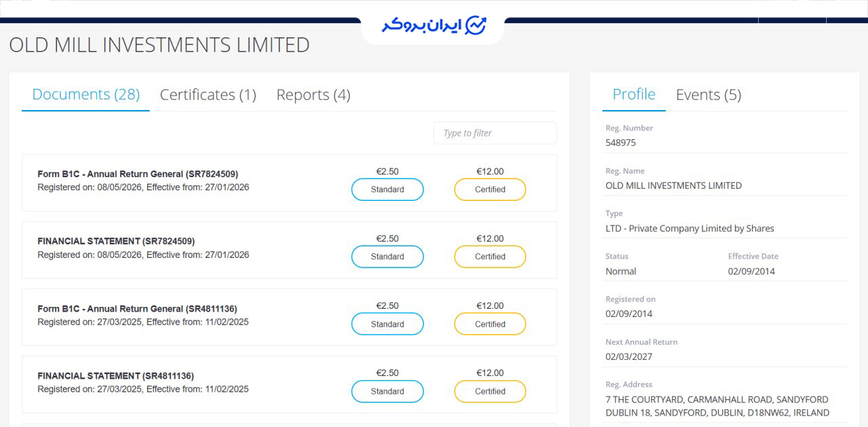The width and height of the screenshot is (868, 427).
Task: Select the Profile tab
Action: point(634,94)
